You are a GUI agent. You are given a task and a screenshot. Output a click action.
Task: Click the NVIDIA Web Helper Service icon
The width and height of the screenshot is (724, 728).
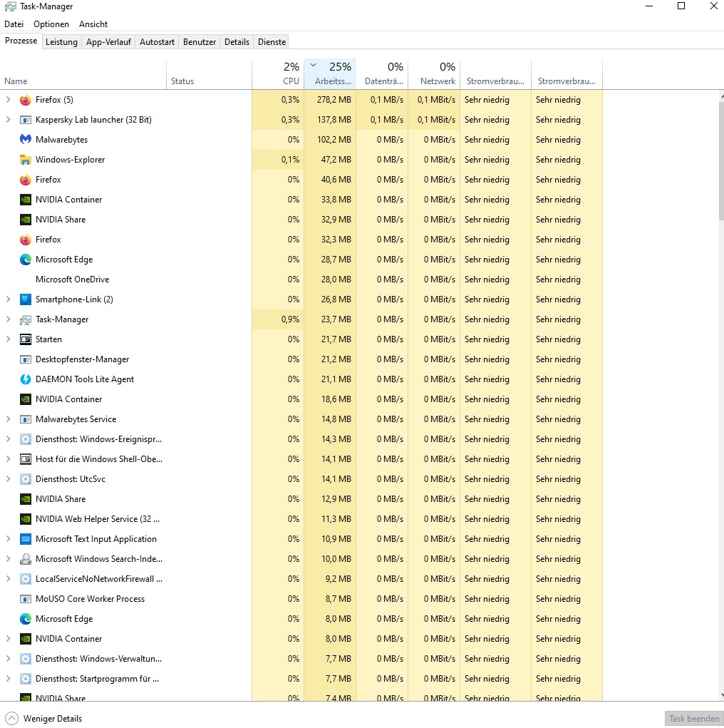point(26,519)
